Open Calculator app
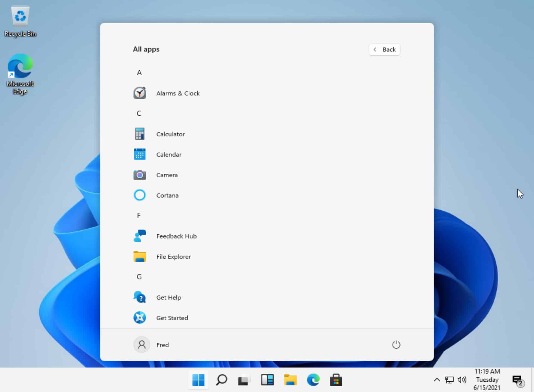This screenshot has height=392, width=534. pyautogui.click(x=170, y=134)
